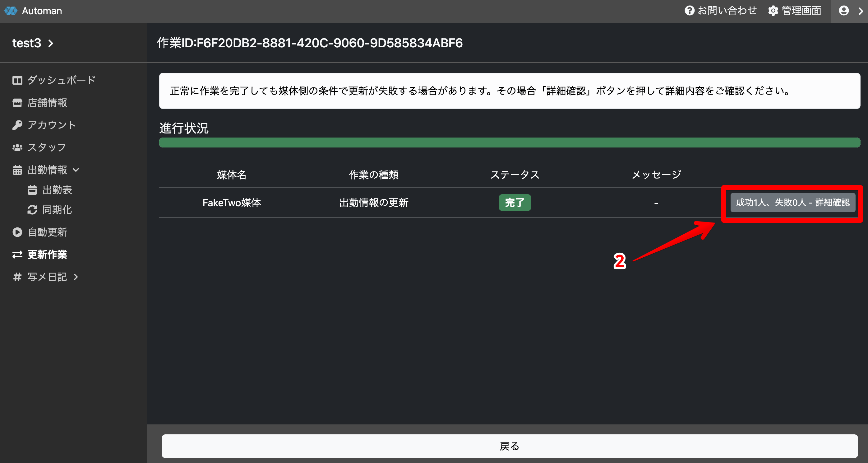Click the 同期化 sync icon
Viewport: 868px width, 463px height.
point(32,210)
